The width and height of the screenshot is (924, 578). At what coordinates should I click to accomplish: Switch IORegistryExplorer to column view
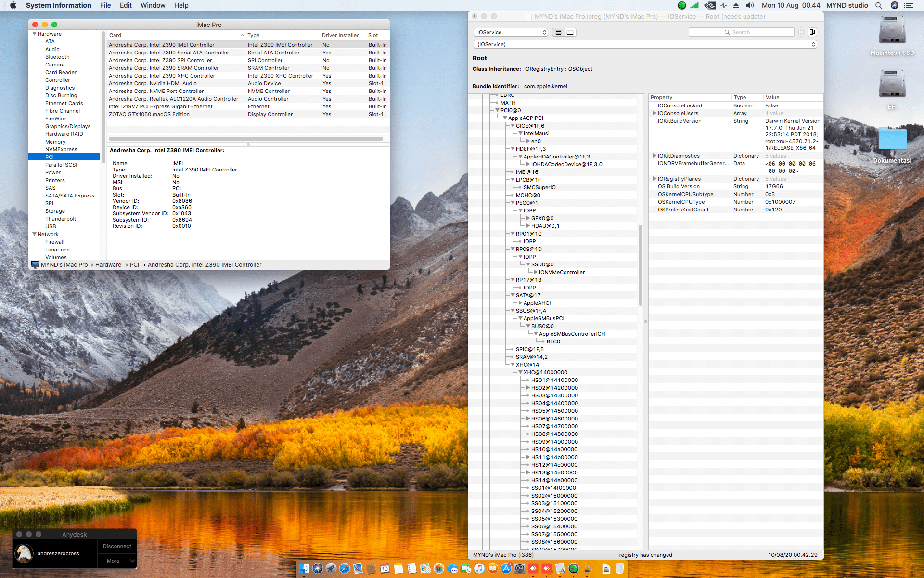tap(570, 32)
